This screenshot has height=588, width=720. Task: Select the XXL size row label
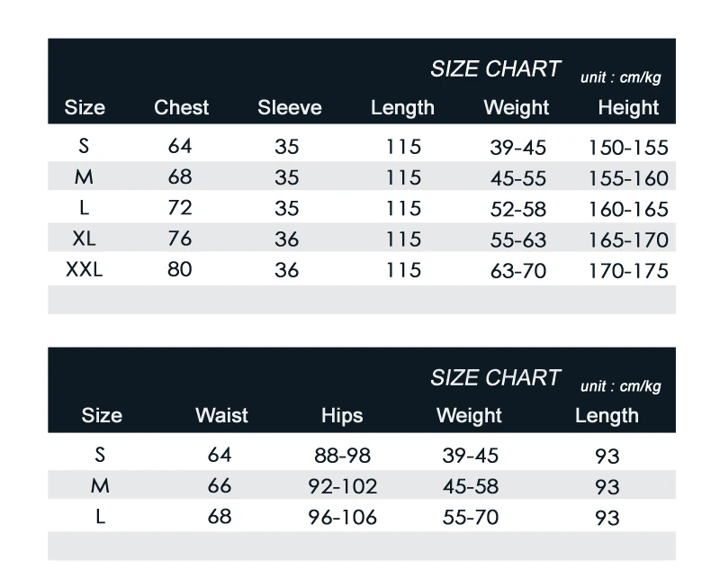click(85, 269)
